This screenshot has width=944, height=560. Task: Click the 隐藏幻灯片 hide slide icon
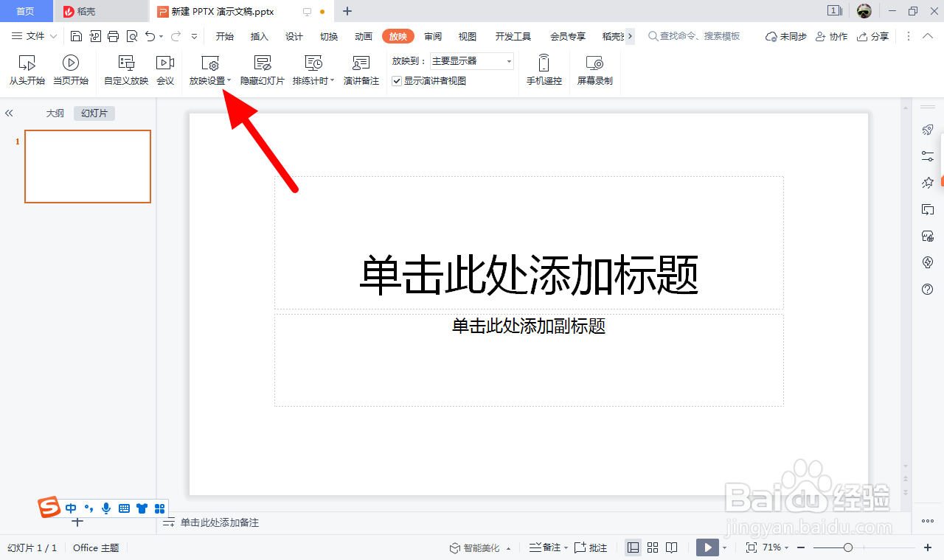261,69
